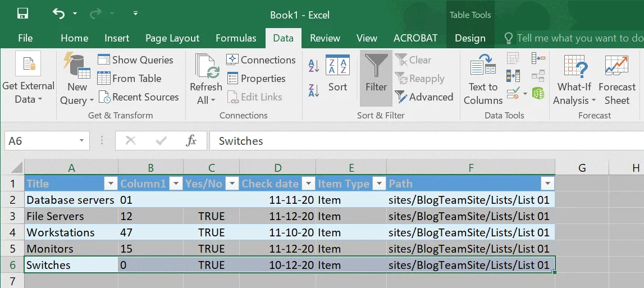Open the Title column filter dropdown
Screen dimensions: 644x288
click(109, 184)
